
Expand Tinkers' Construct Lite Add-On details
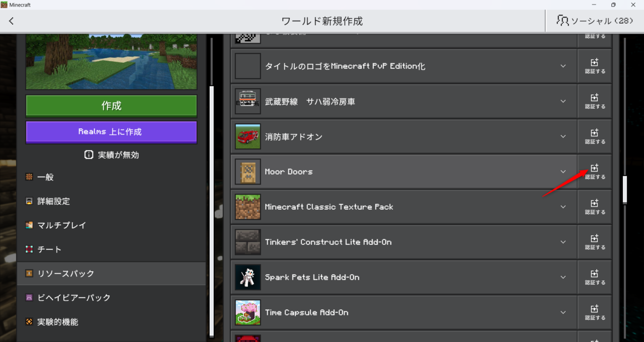[x=563, y=242]
